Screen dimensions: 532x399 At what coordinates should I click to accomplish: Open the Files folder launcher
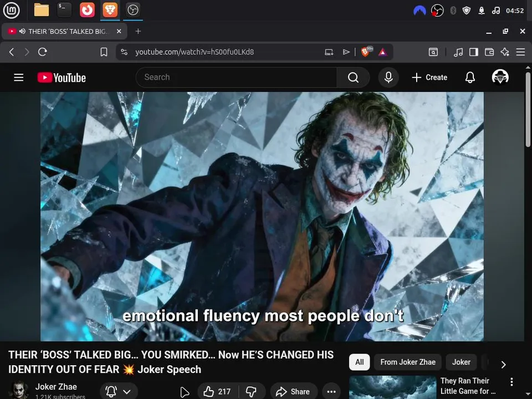click(x=42, y=10)
